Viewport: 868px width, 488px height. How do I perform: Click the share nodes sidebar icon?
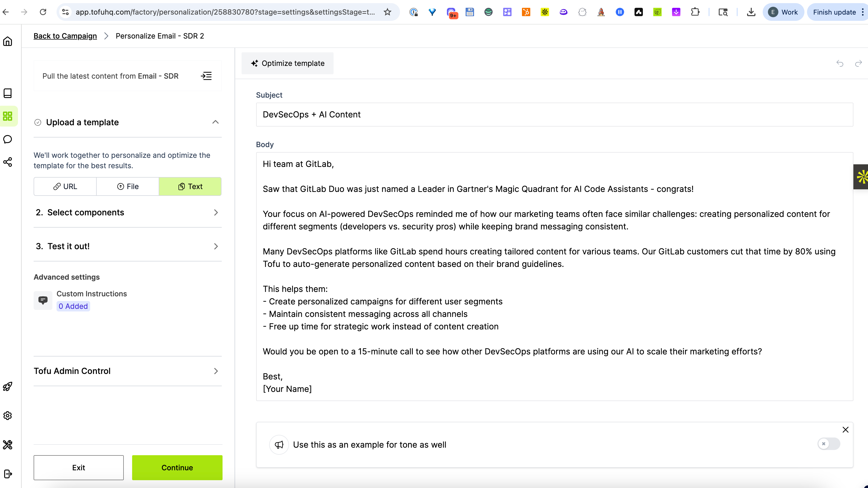7,162
